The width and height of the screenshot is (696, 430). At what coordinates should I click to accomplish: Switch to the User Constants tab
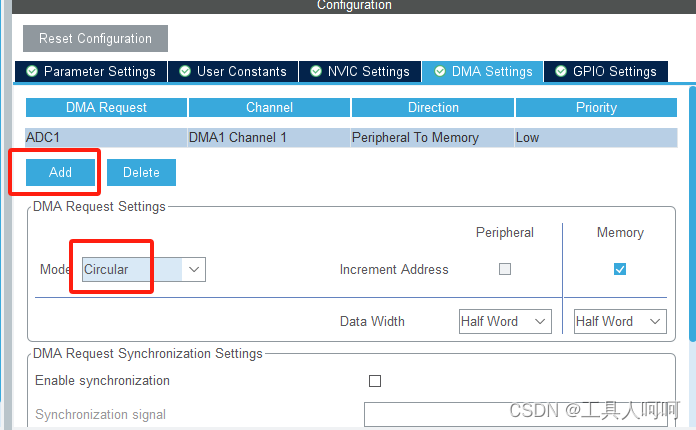pyautogui.click(x=233, y=71)
